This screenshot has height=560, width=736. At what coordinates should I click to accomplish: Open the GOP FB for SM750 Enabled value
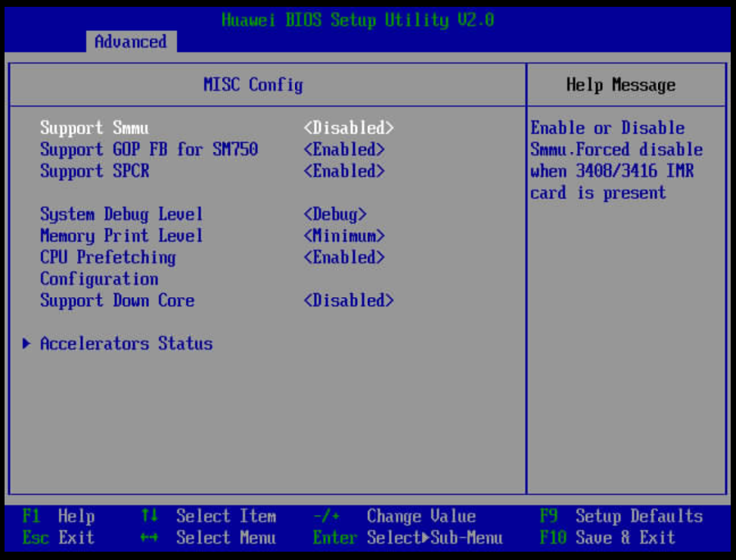344,149
